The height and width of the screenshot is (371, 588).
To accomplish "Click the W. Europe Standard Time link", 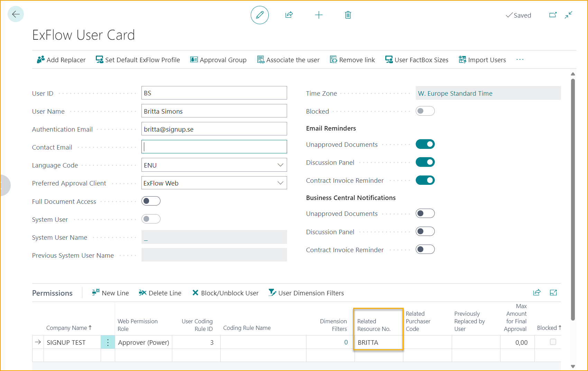I will pyautogui.click(x=455, y=93).
